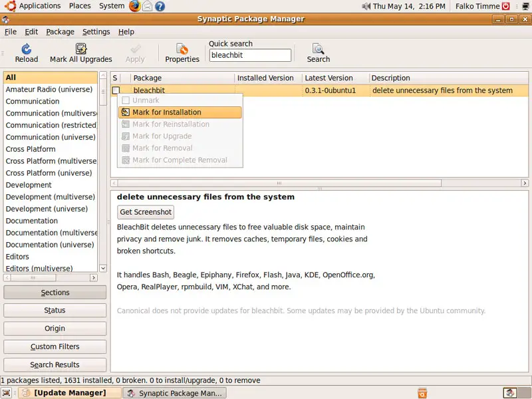This screenshot has height=399, width=532.
Task: Sort by Latest Version column header
Action: pyautogui.click(x=336, y=78)
